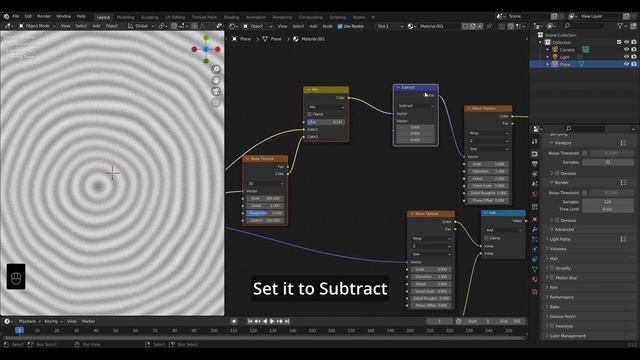Hide the Light with its eye icon

tap(626, 57)
